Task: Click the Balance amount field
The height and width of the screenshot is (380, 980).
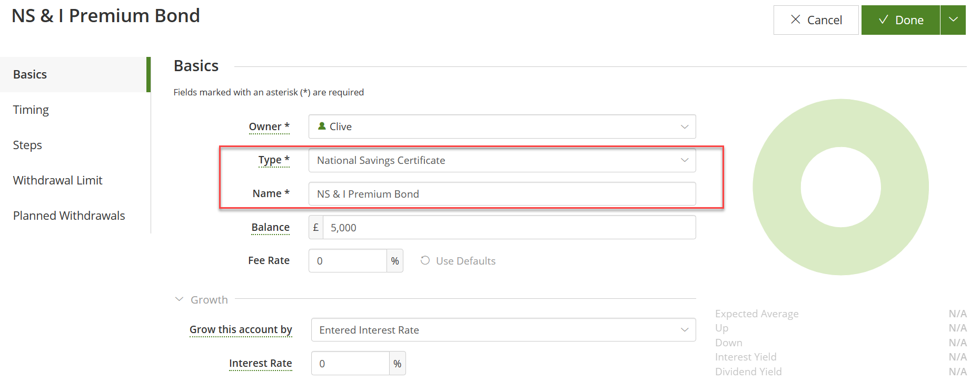Action: tap(509, 227)
